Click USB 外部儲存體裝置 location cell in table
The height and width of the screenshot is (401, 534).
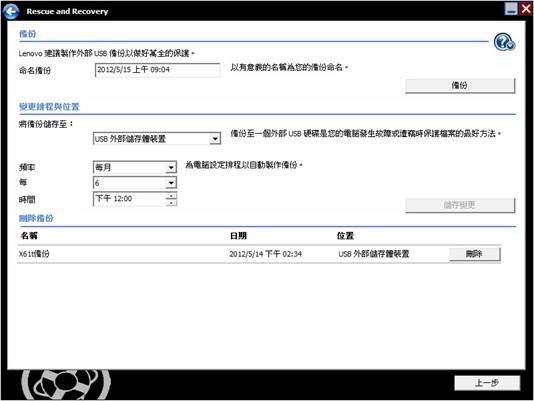(x=374, y=254)
